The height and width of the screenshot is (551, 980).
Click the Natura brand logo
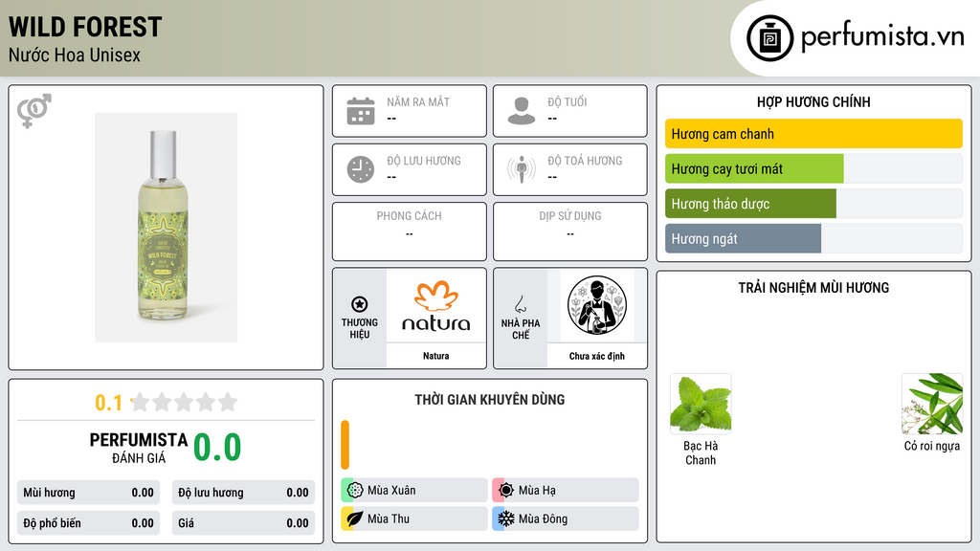(435, 305)
